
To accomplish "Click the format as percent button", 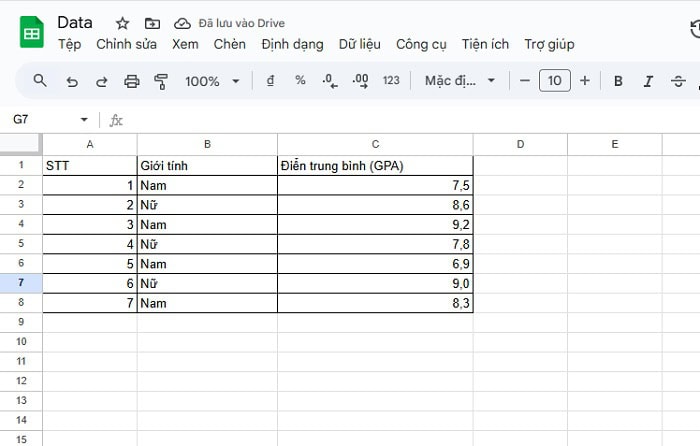I will pos(300,81).
